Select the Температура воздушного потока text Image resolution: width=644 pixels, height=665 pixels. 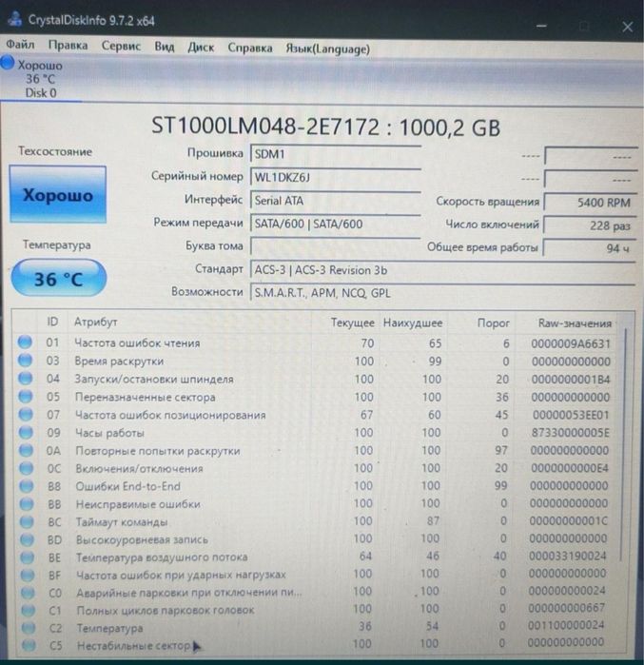[x=162, y=557]
